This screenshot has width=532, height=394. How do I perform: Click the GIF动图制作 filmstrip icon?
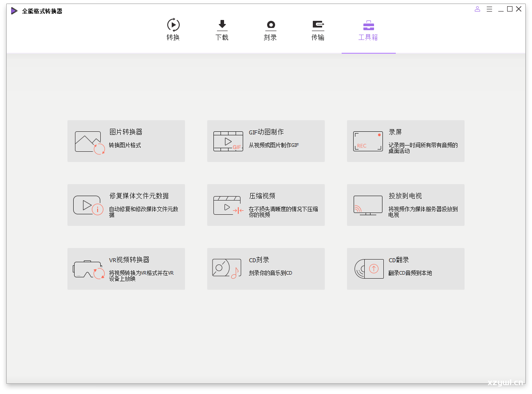click(x=228, y=142)
